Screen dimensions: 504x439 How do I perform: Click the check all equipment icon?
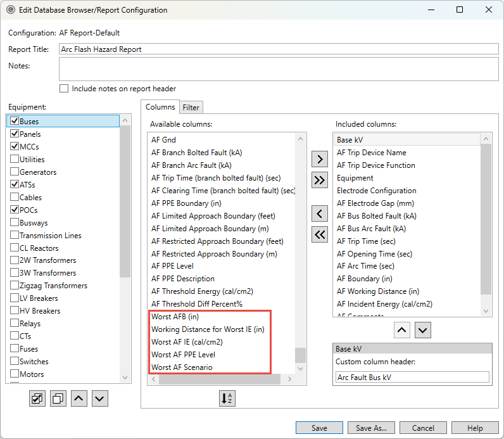(x=37, y=398)
